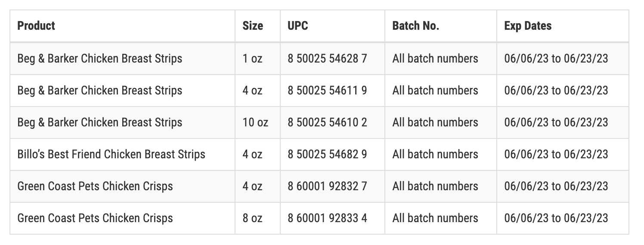Select the UPC 8 50025 54611 9 cell
The width and height of the screenshot is (644, 245).
coord(327,90)
